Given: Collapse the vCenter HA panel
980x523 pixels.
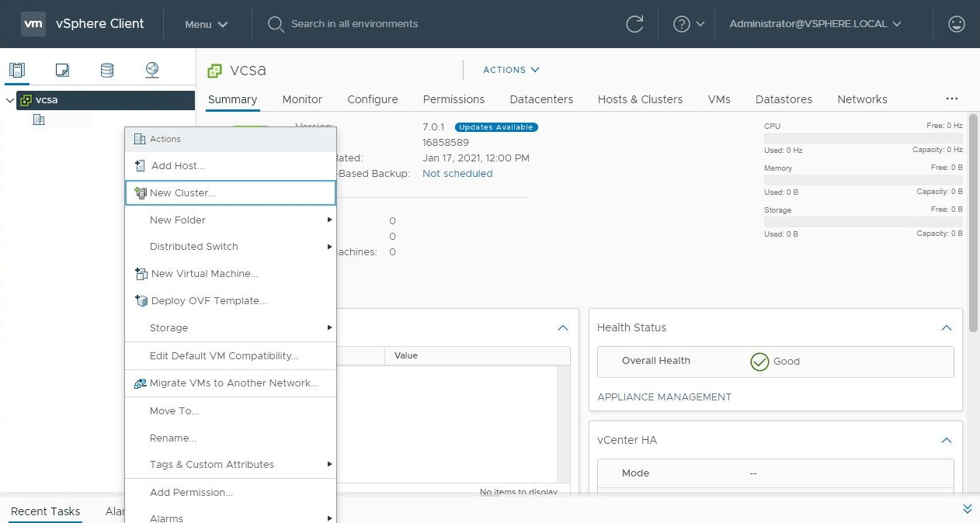Looking at the screenshot, I should [x=946, y=440].
